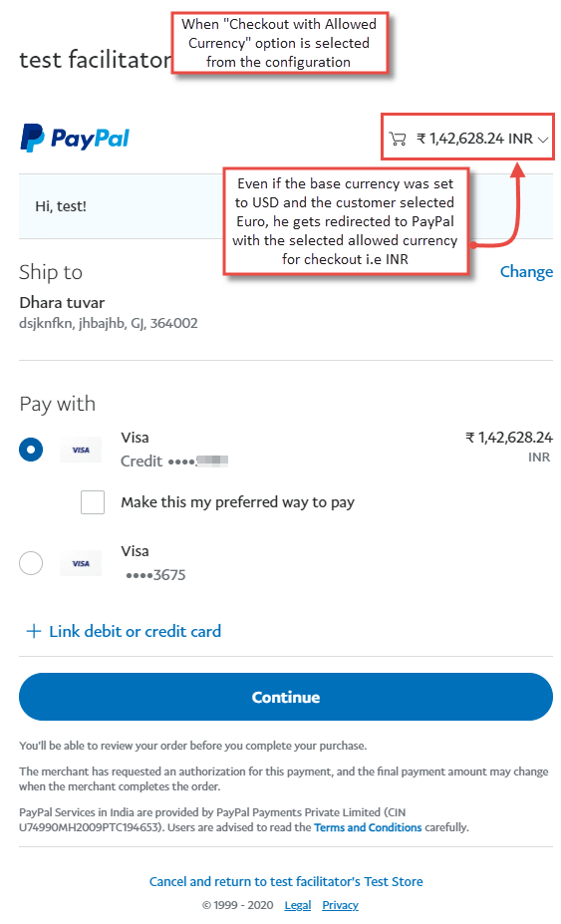Expand the ₹1,42,628.24 INR order summary
This screenshot has height=924, width=561.
coord(468,139)
